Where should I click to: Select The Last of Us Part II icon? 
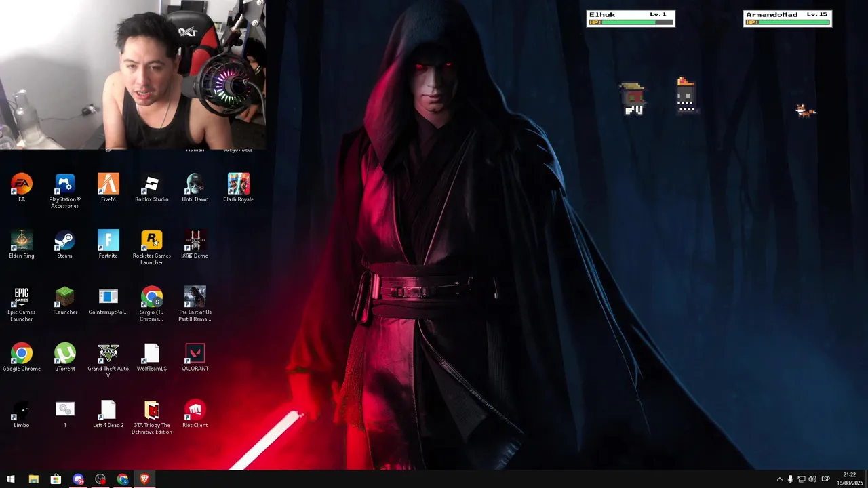click(195, 304)
